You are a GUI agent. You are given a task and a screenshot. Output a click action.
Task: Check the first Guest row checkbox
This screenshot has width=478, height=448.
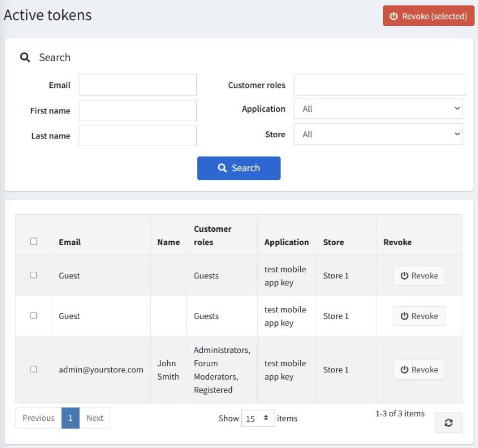tap(33, 275)
